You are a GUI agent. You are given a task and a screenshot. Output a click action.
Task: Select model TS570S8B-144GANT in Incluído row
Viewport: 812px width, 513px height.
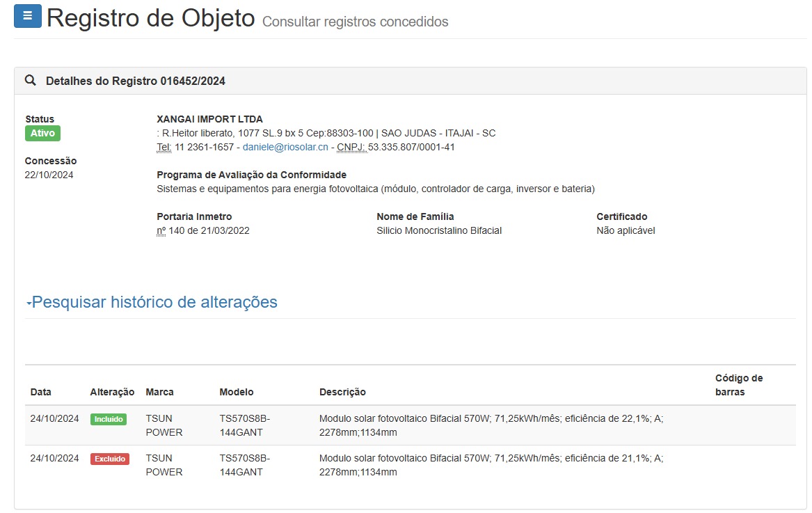245,425
